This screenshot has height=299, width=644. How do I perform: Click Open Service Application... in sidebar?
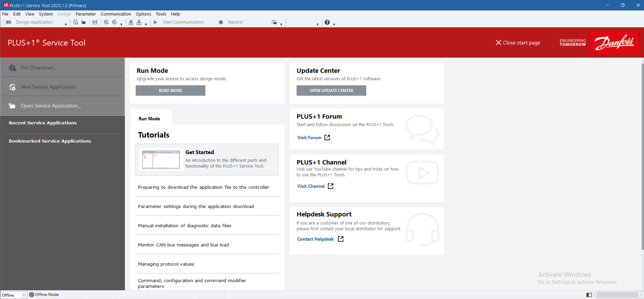point(62,106)
